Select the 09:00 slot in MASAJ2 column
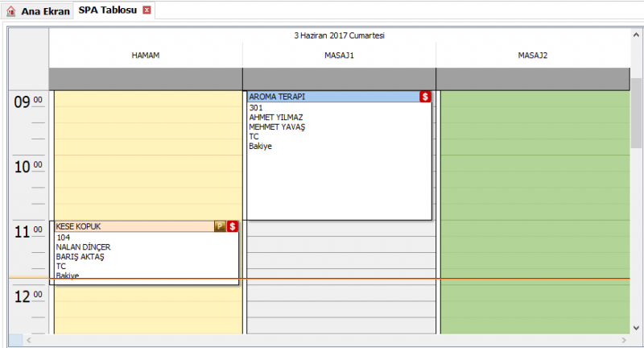Viewport: 644px width, 348px height. 535,99
